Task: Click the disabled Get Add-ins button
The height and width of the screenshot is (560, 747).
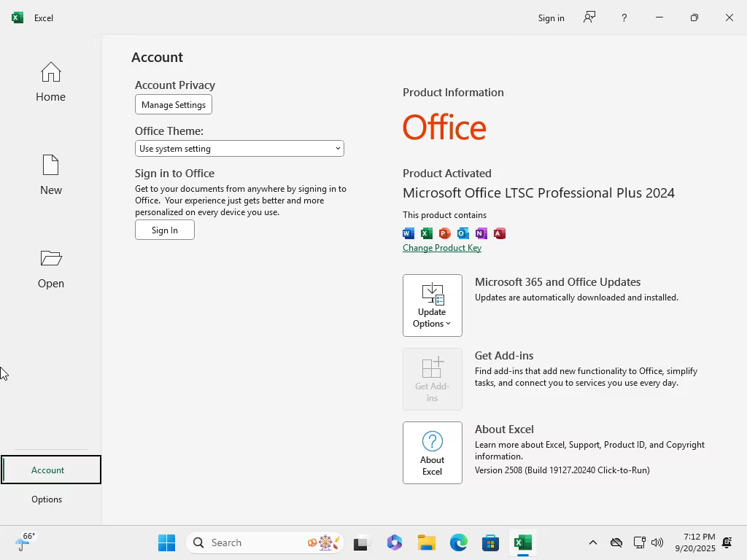Action: coord(432,379)
